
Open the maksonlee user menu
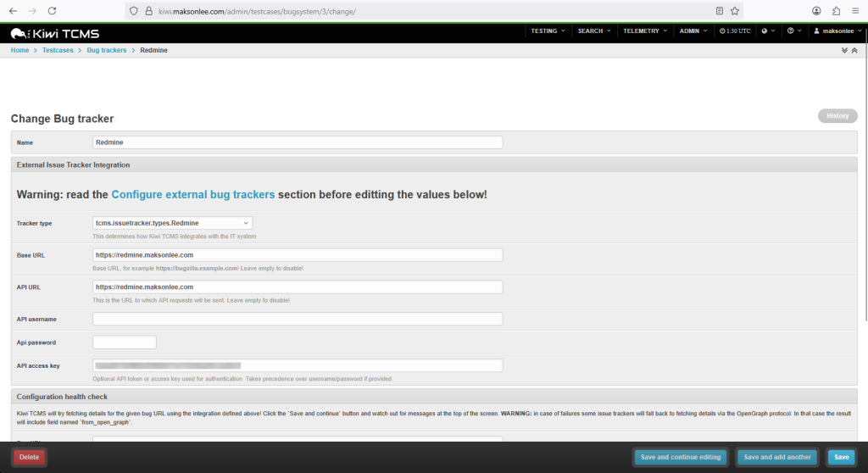click(837, 31)
